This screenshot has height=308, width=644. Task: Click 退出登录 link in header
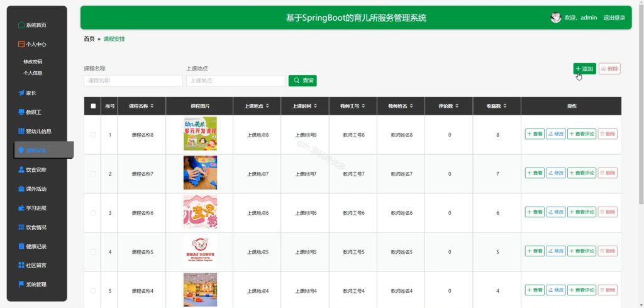pos(614,18)
